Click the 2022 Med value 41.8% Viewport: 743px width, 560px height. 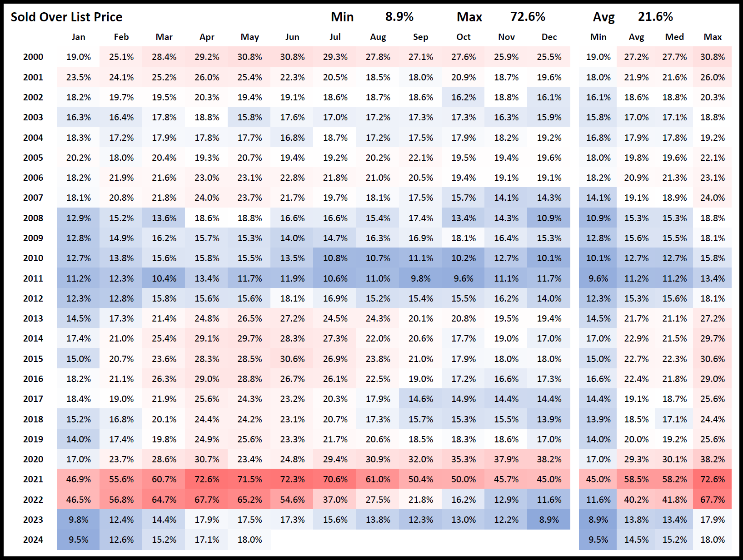pos(674,500)
